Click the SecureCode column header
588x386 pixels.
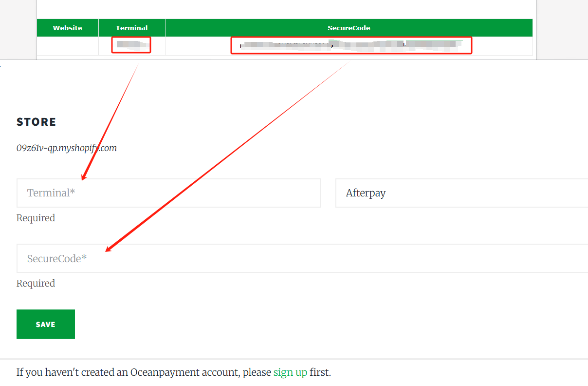(x=349, y=28)
